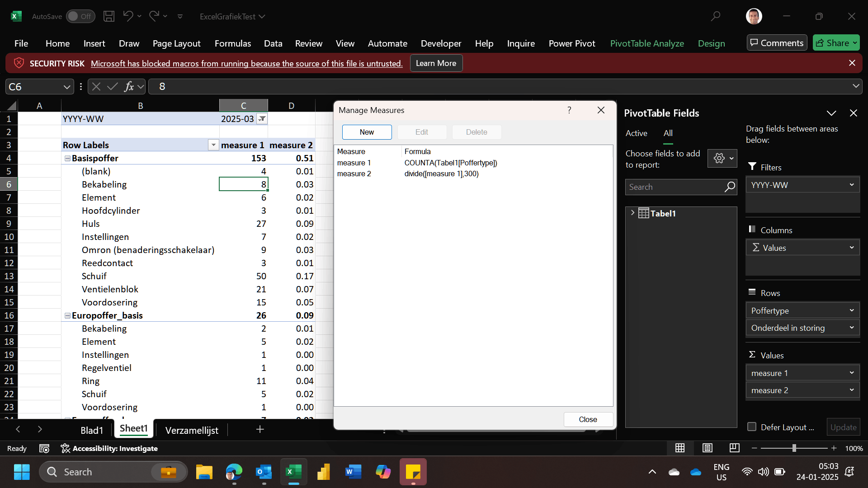Click the YYYY-WW filter button in C1

(262, 119)
